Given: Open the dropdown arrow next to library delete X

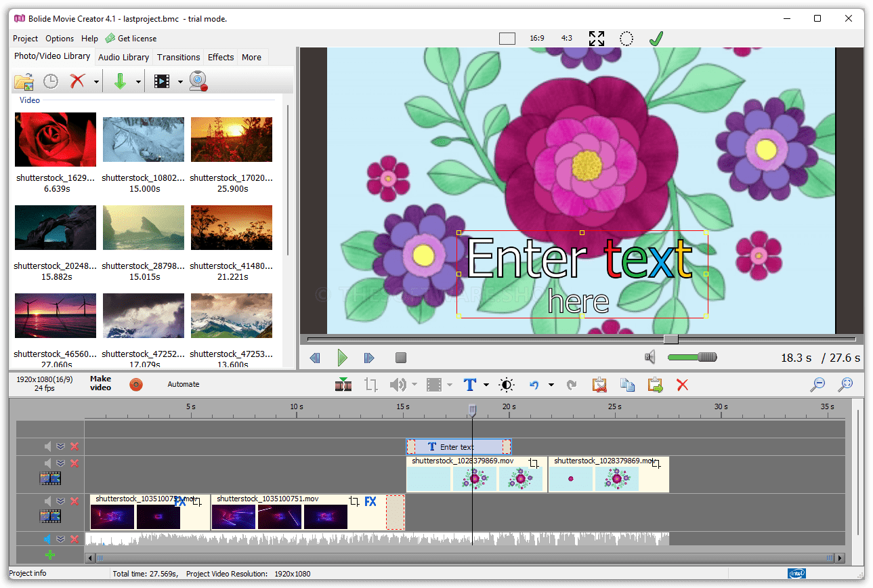Looking at the screenshot, I should tap(96, 82).
